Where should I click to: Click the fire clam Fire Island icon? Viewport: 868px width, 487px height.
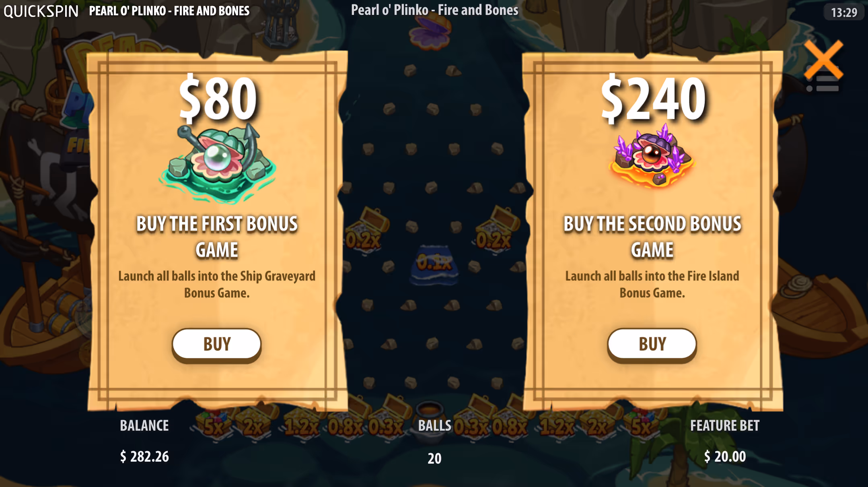pos(652,156)
